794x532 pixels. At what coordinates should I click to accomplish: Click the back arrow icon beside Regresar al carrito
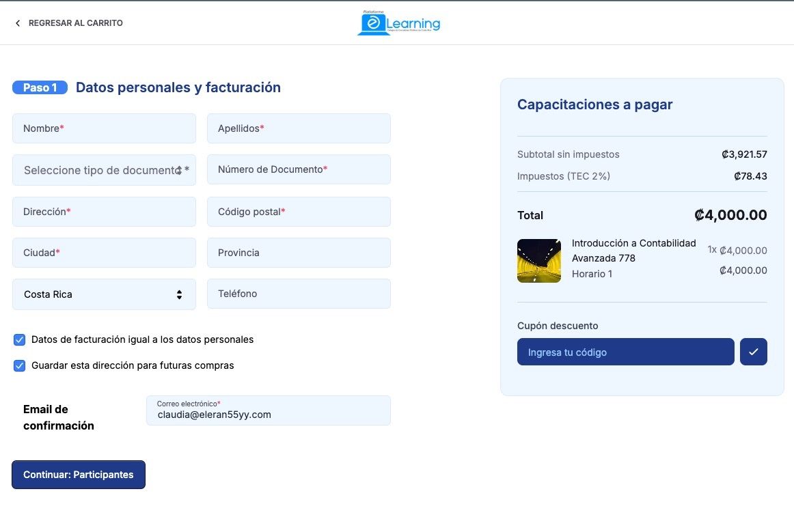(18, 23)
